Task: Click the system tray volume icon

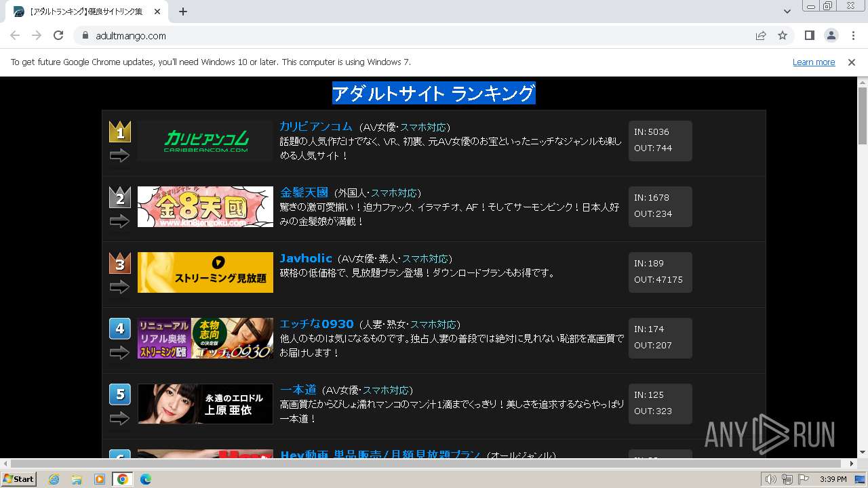Action: pos(771,479)
